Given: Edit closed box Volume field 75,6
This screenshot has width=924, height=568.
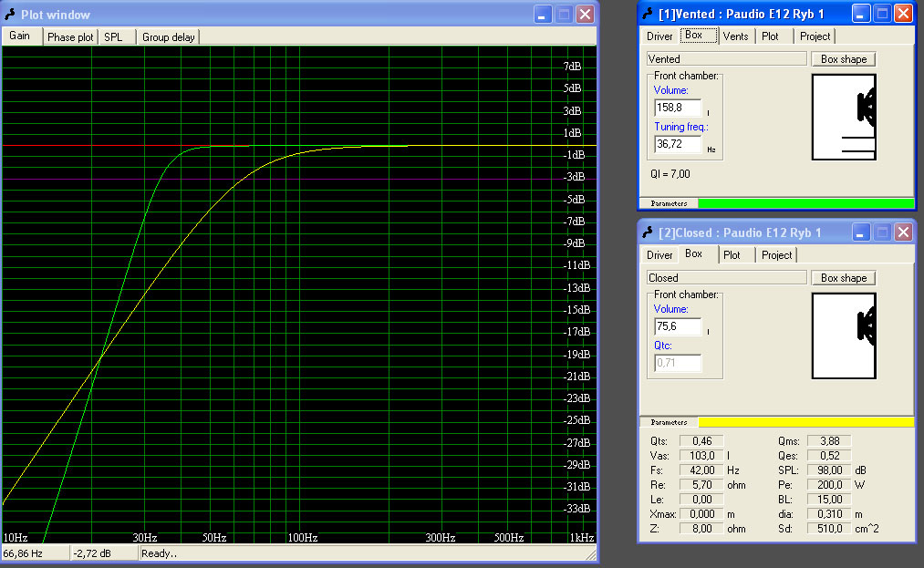Looking at the screenshot, I should coord(678,326).
